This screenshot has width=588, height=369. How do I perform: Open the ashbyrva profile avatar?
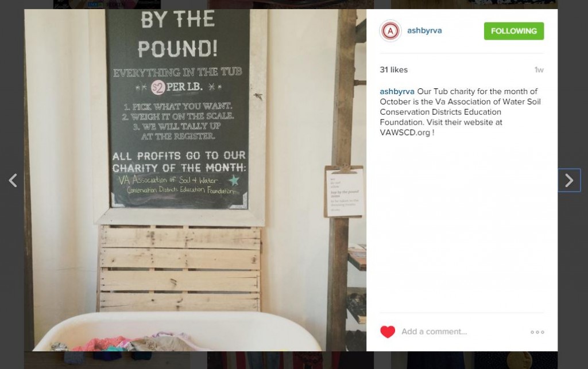tap(390, 31)
